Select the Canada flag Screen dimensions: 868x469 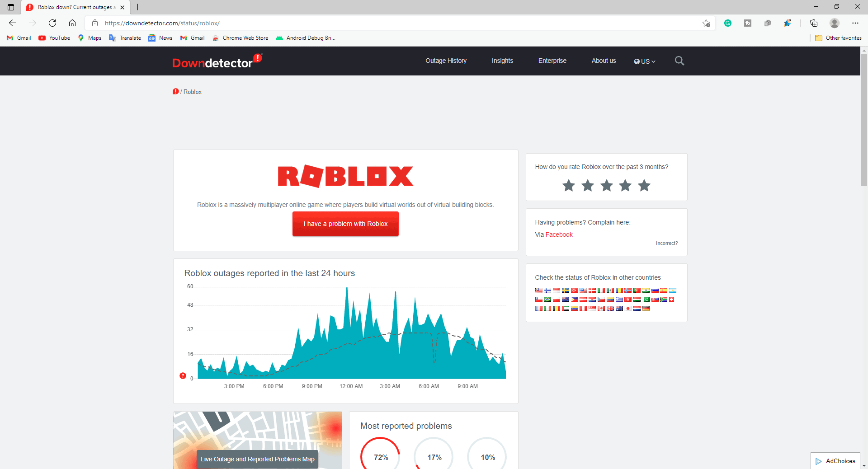(601, 308)
